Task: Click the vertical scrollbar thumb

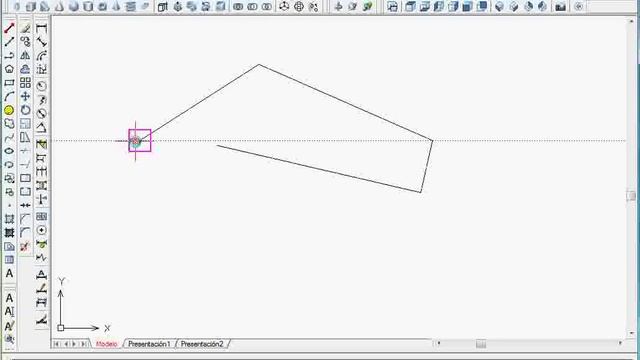Action: click(632, 196)
